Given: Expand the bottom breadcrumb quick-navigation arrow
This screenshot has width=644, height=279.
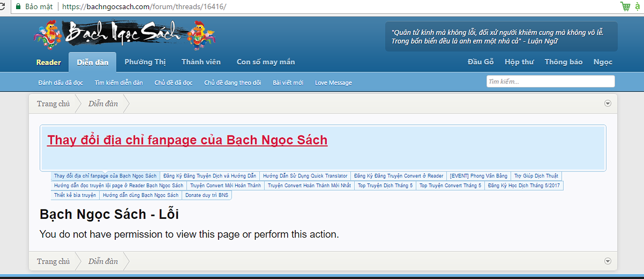Looking at the screenshot, I should coord(608,261).
